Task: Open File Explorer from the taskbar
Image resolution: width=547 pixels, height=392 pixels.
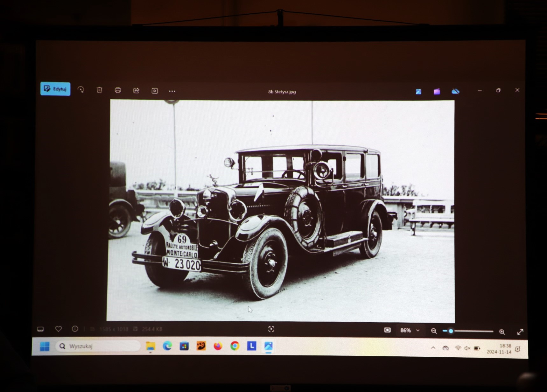Action: tap(151, 346)
